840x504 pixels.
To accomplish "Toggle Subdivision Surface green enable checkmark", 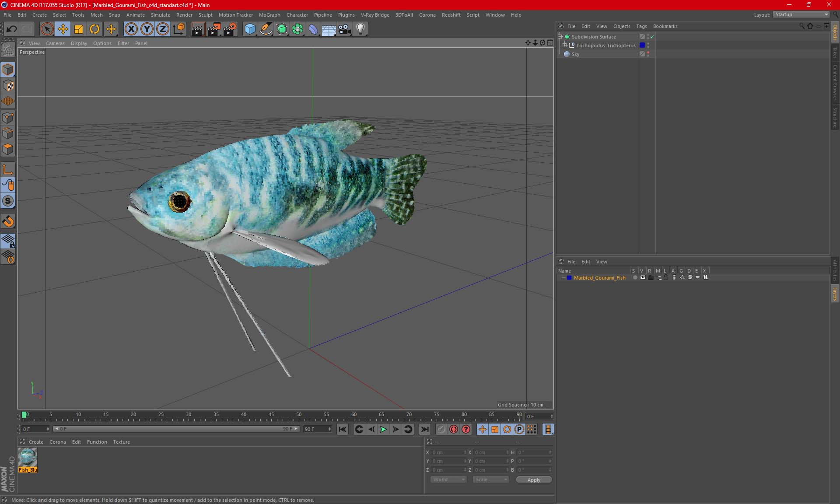I will click(x=652, y=37).
